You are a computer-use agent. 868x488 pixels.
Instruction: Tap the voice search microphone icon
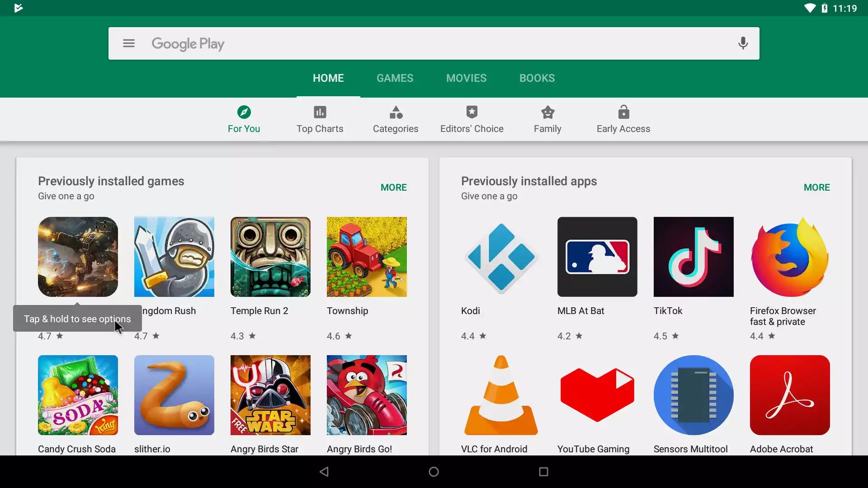point(743,43)
